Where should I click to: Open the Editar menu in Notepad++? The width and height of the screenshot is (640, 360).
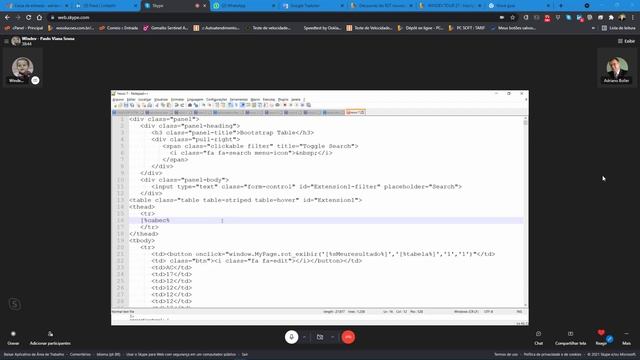point(131,100)
